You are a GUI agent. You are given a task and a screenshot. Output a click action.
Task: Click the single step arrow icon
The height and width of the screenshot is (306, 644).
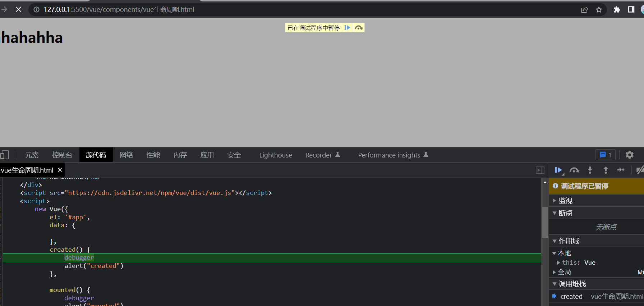621,170
